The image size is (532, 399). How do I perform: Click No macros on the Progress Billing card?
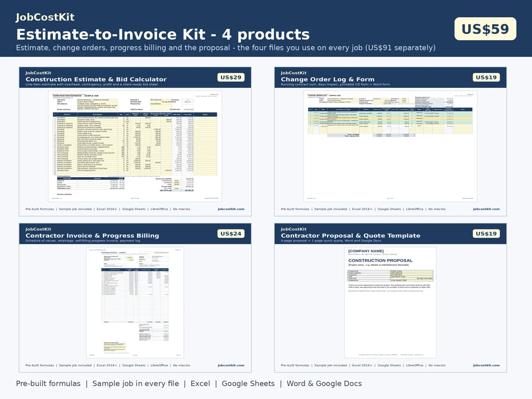[x=181, y=365]
